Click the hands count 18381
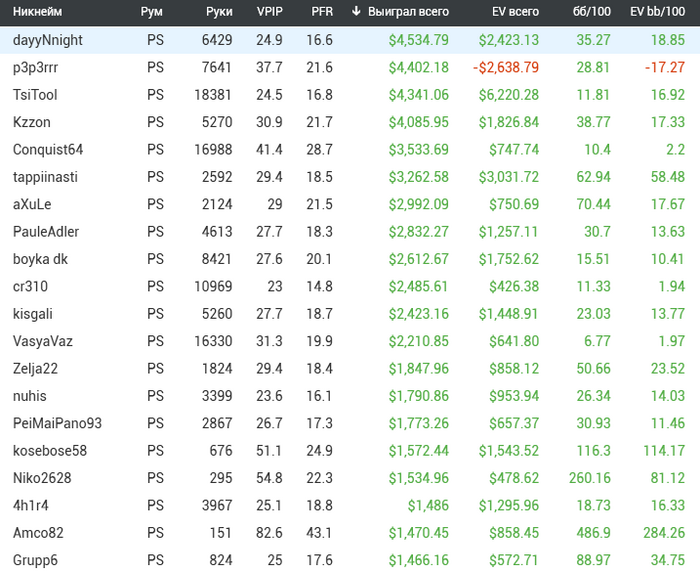 point(213,95)
